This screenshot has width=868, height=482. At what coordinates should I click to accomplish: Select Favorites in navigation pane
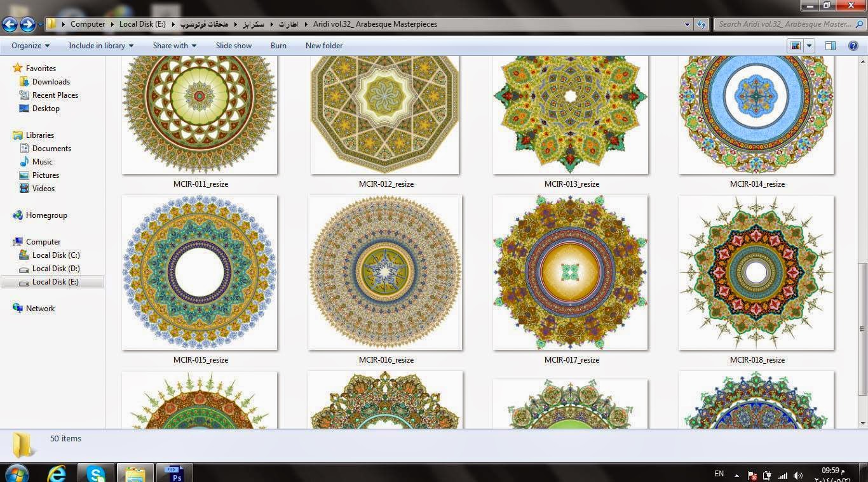41,68
